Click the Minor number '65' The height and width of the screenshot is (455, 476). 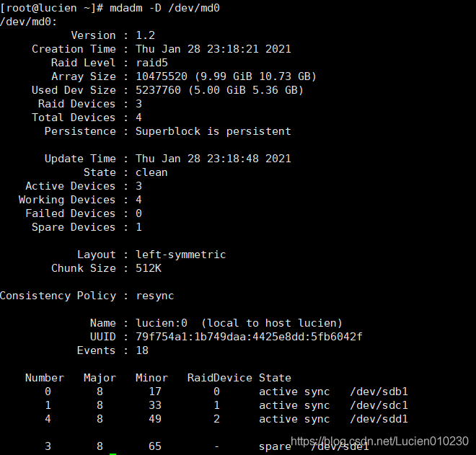tap(155, 446)
